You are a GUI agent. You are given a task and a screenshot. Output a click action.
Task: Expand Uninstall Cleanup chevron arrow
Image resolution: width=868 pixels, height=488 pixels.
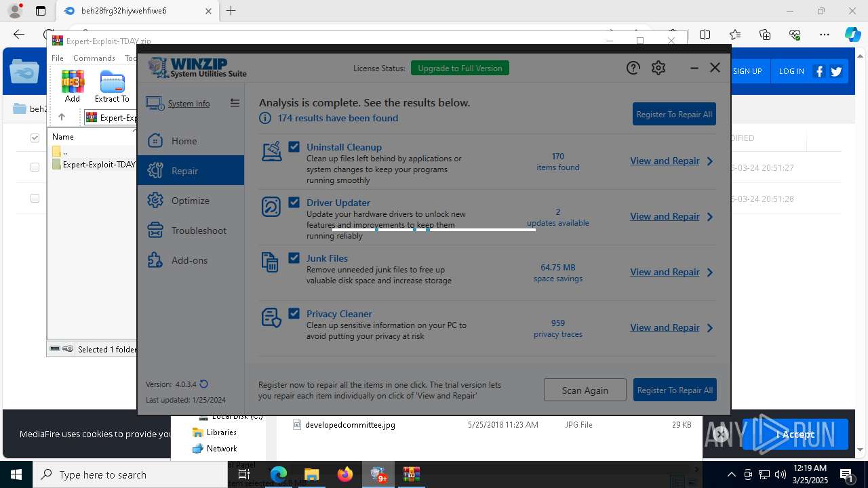pyautogui.click(x=710, y=161)
